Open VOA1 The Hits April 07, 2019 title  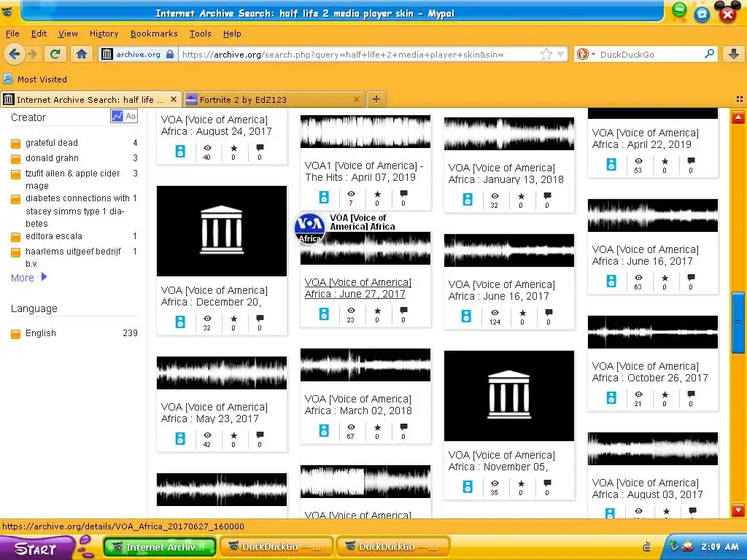click(x=364, y=171)
